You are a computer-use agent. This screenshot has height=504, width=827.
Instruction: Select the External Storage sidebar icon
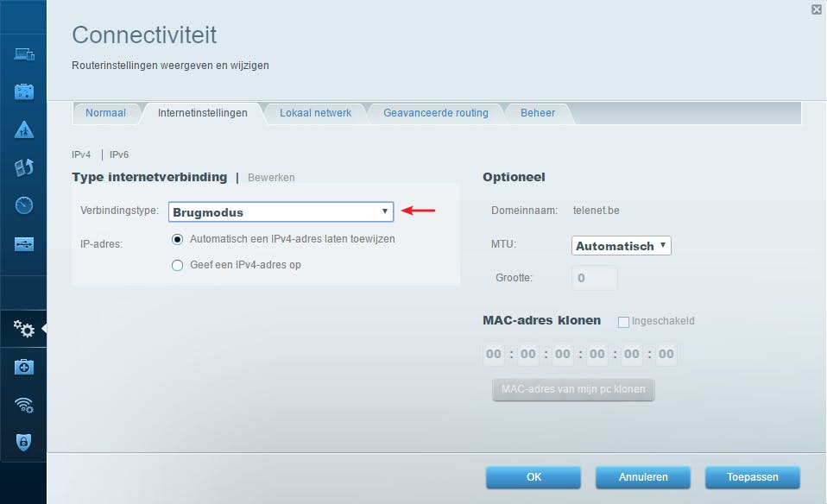point(23,244)
